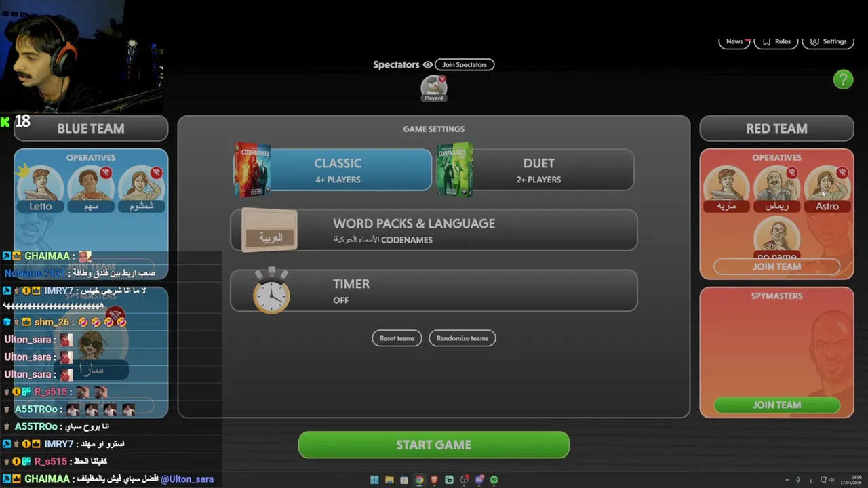Click the Game Settings heading
Viewport: 868px width, 488px height.
point(434,129)
